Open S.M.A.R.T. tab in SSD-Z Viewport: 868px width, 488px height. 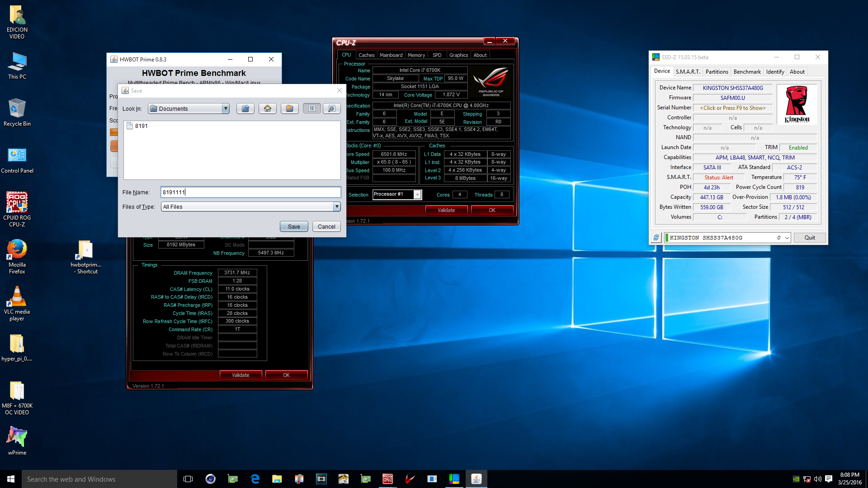[688, 71]
